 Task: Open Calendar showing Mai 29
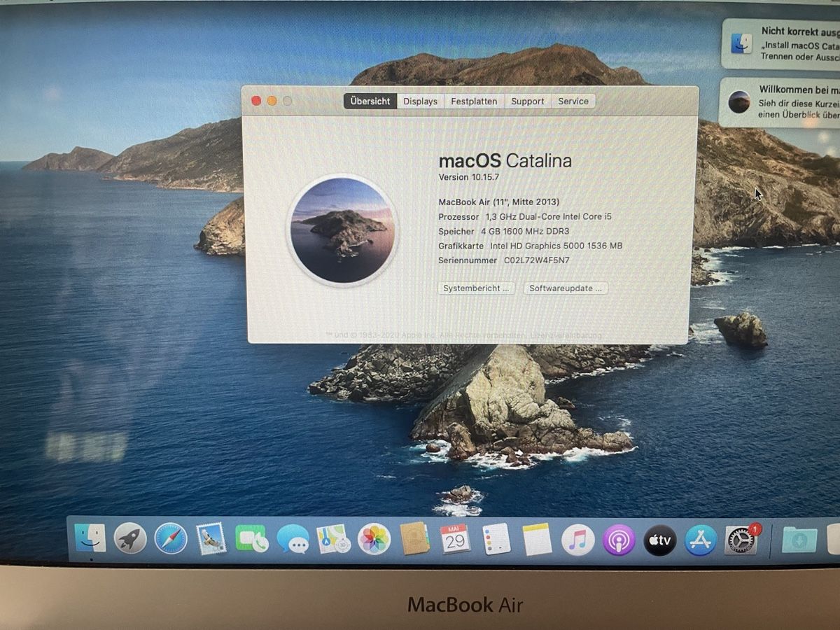click(455, 539)
